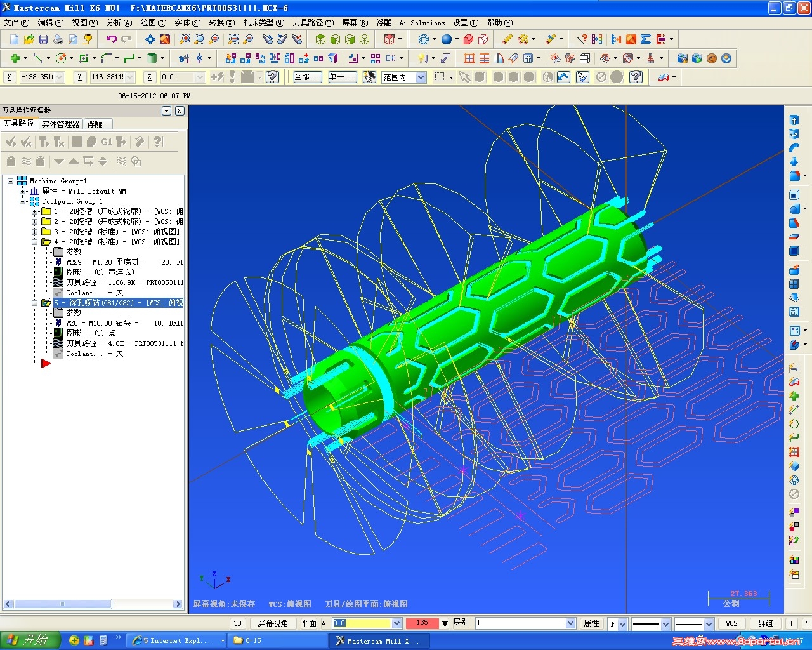Open the 刀具路径(T) menu

[x=313, y=23]
